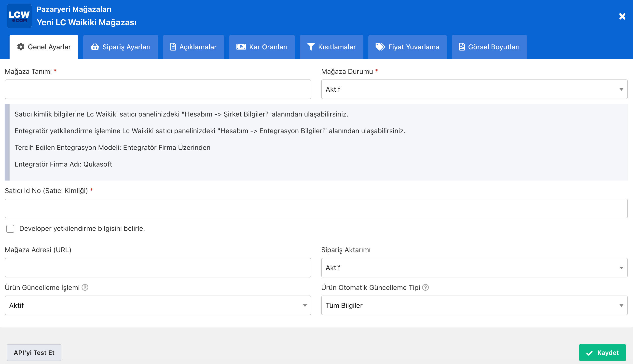Click help icon beside Ürün Otomatik Güncelleme Tipi
Screen dimensions: 633x364
[425, 287]
